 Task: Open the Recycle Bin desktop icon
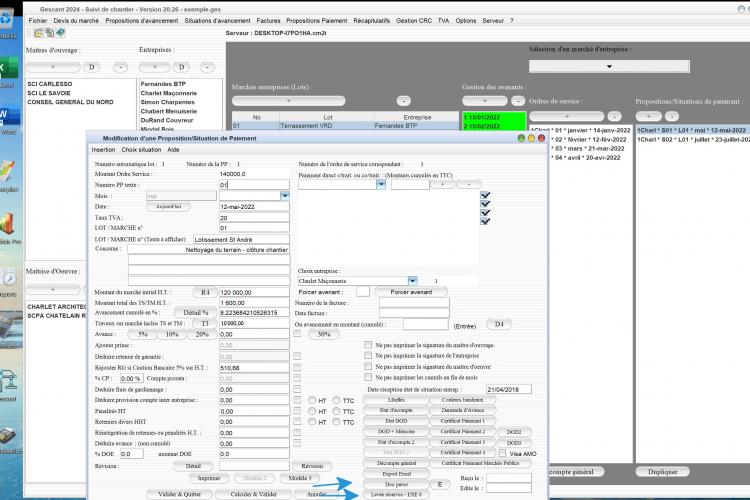[7, 20]
